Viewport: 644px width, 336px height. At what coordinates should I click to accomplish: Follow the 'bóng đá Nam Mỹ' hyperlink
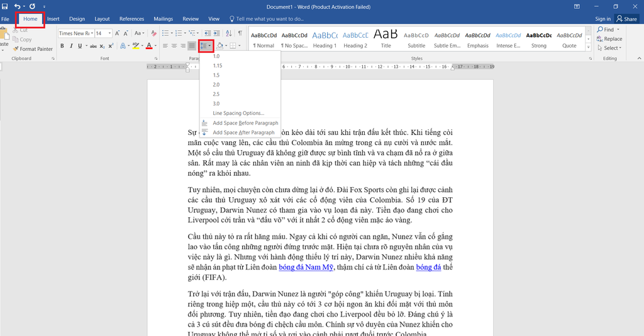[x=306, y=267]
